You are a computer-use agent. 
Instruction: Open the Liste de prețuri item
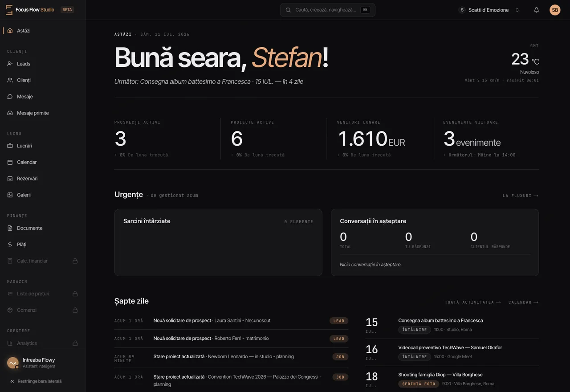click(x=42, y=294)
